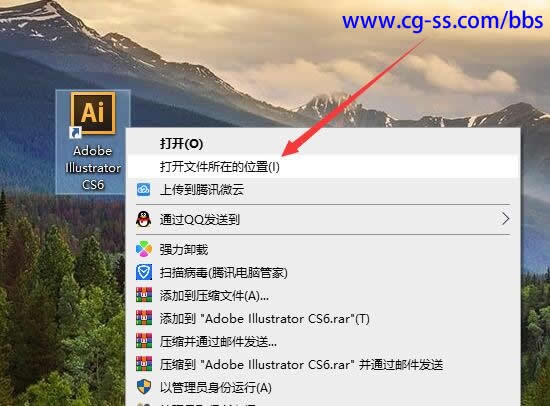Click the WinRAR icon beside 添加到压缩文件(A)...
Viewport: 550px width, 406px height.
(144, 295)
